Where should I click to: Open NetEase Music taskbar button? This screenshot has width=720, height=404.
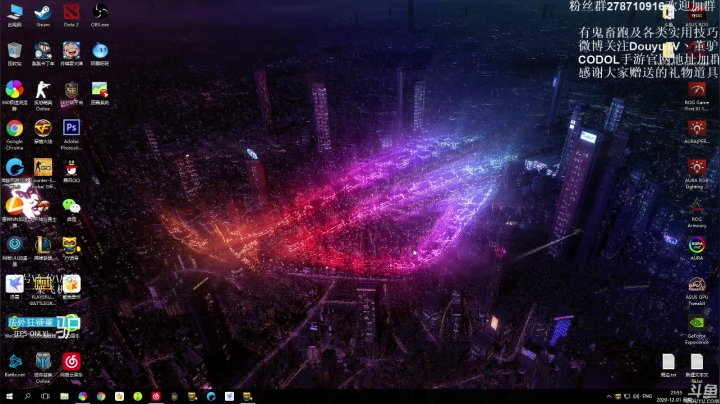tap(156, 396)
